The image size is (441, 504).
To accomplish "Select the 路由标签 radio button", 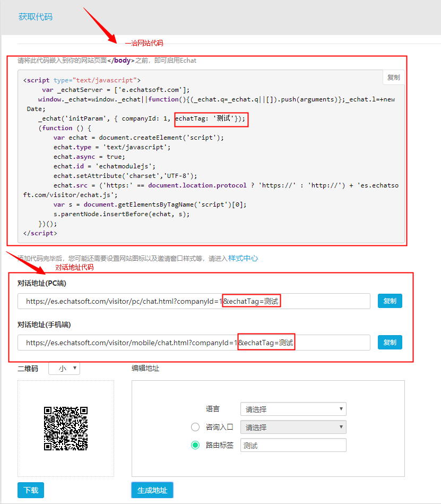I will [195, 445].
